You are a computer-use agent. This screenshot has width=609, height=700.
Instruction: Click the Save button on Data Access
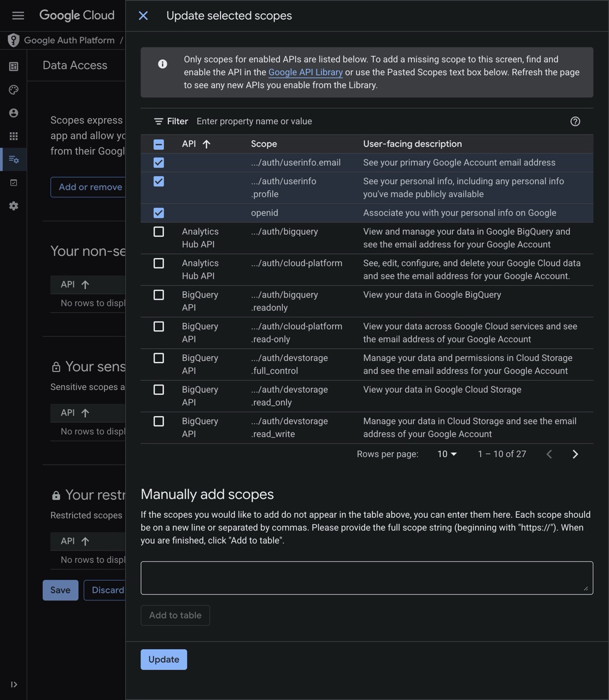[60, 590]
